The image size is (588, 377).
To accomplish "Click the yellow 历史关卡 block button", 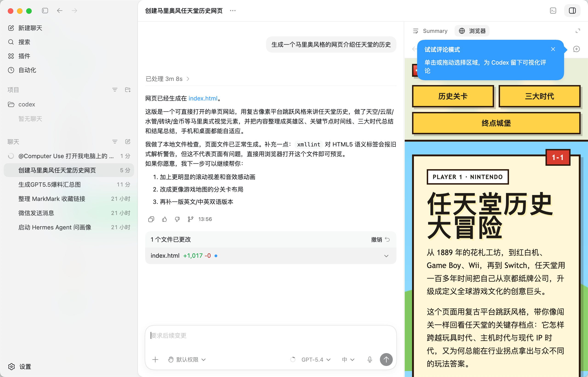I will [453, 96].
